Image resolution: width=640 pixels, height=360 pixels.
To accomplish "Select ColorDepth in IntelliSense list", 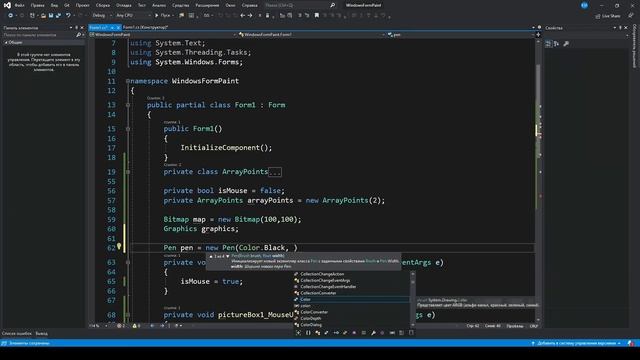I will (311, 318).
